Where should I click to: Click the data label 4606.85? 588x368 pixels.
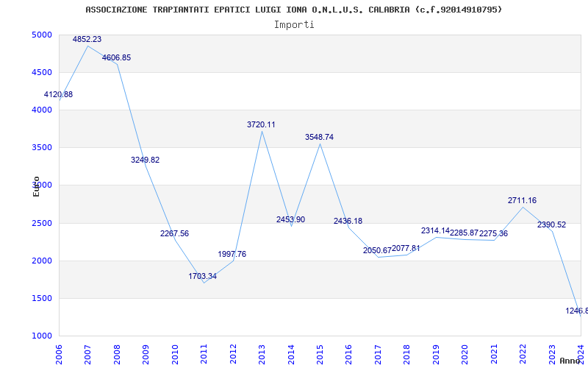[x=117, y=58]
